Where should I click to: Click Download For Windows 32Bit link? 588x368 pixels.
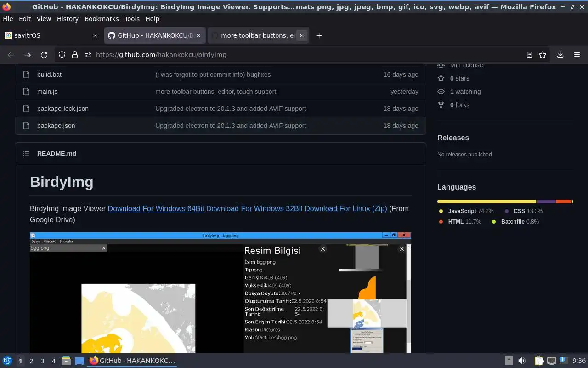pos(254,208)
